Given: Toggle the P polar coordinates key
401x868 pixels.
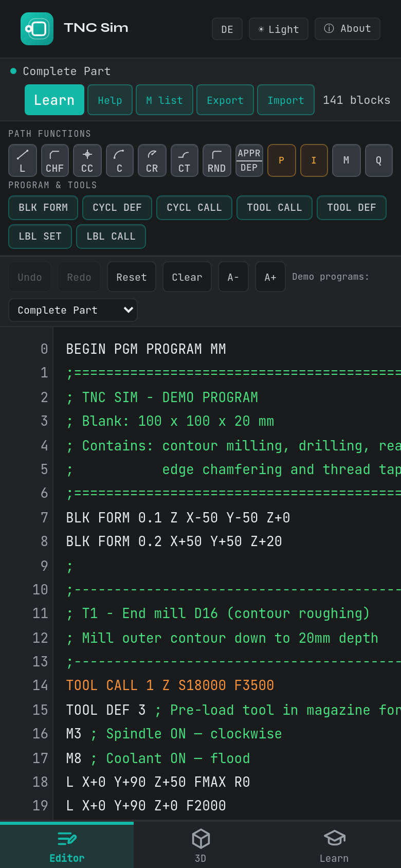Looking at the screenshot, I should point(282,160).
